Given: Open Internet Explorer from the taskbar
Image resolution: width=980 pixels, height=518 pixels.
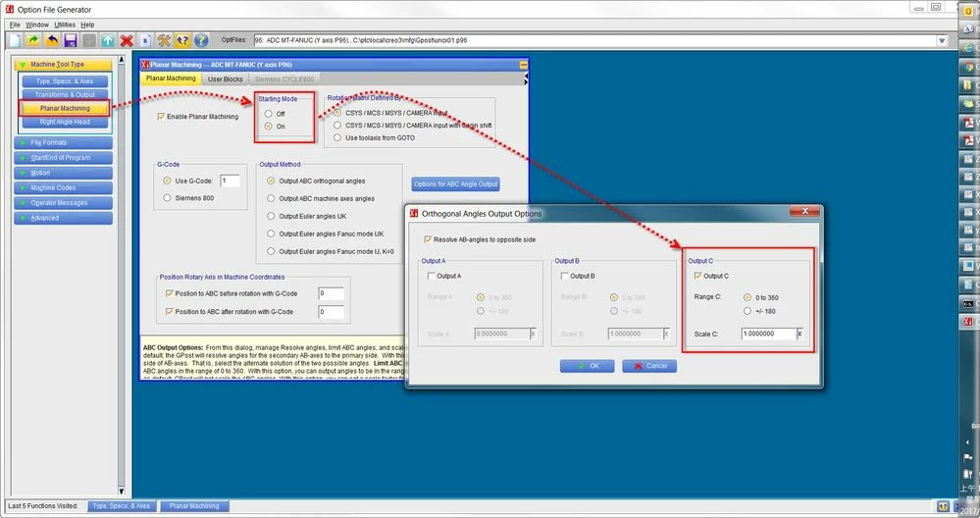Looking at the screenshot, I should pyautogui.click(x=969, y=47).
